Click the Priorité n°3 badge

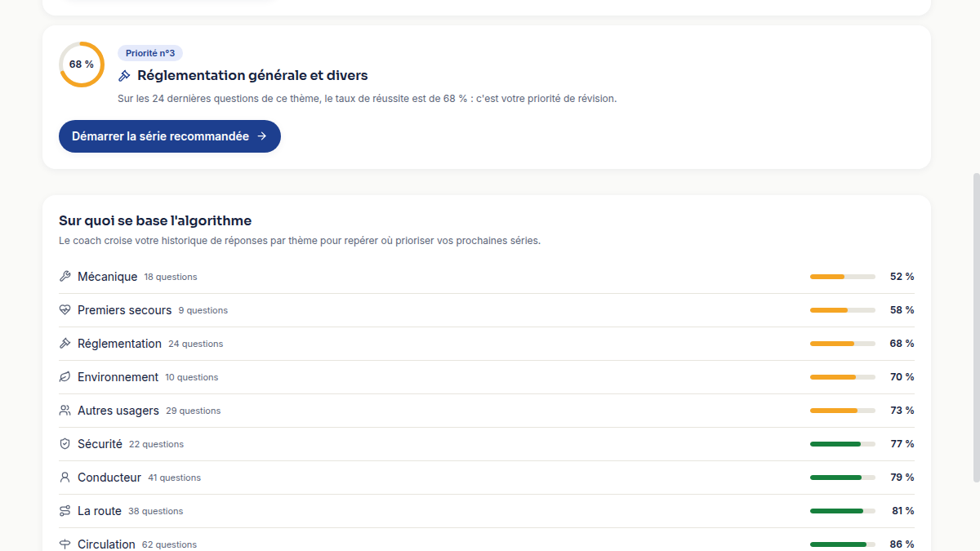(x=150, y=53)
